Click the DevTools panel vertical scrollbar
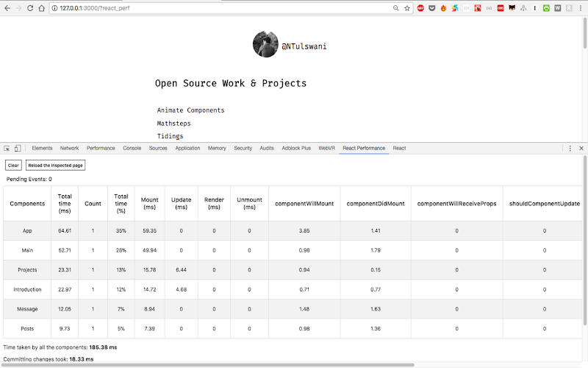Screen dimensions: 588x368 point(585,241)
